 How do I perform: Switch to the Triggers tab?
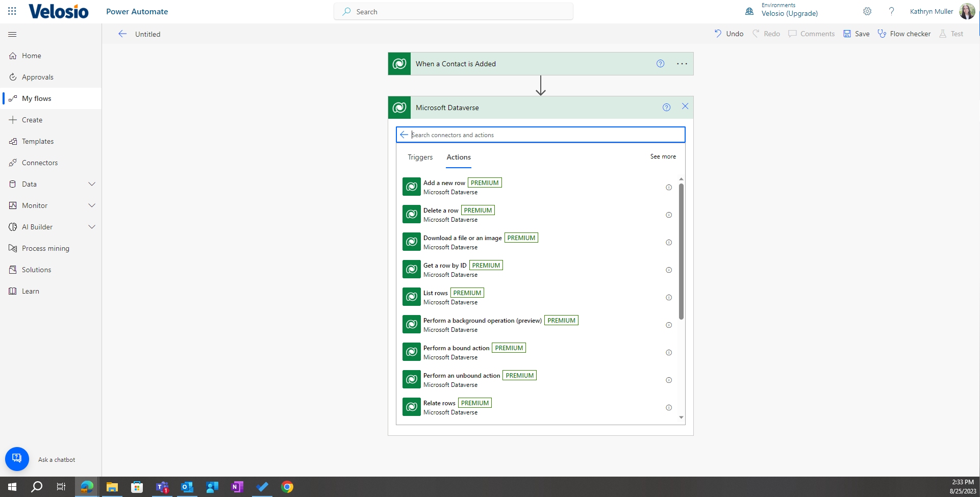click(420, 157)
